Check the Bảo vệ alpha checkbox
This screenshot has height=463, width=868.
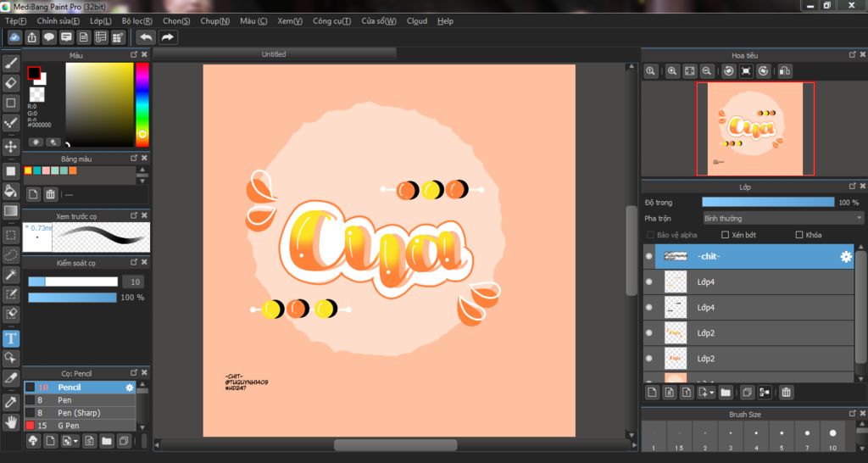(650, 235)
